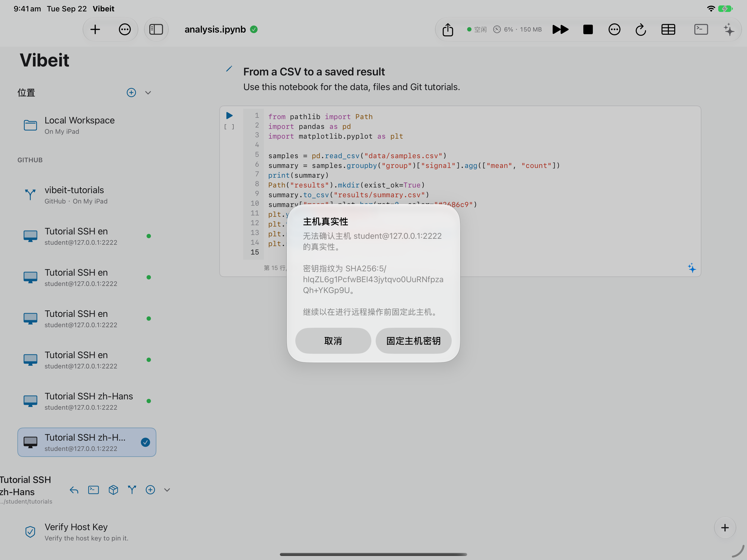Image resolution: width=747 pixels, height=560 pixels.
Task: Open the terminal icon in the top toolbar
Action: tap(701, 29)
